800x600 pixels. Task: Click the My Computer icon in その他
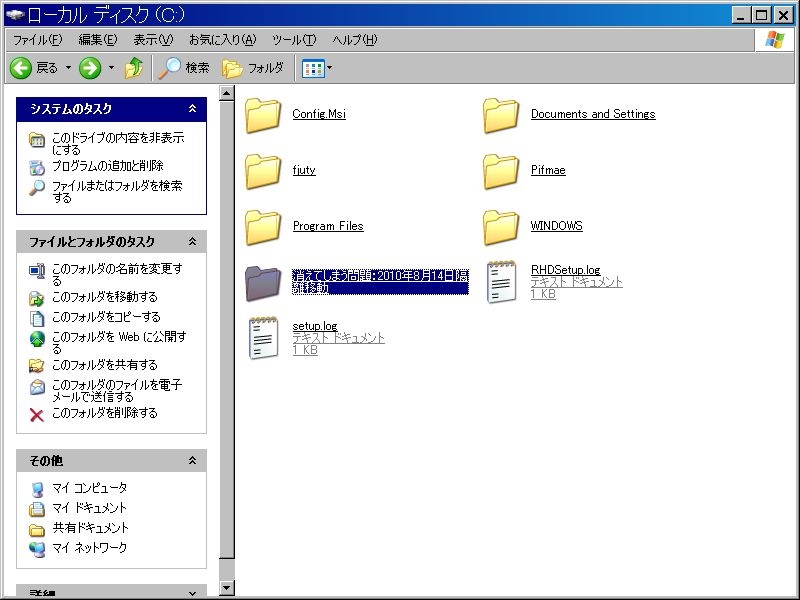click(37, 489)
